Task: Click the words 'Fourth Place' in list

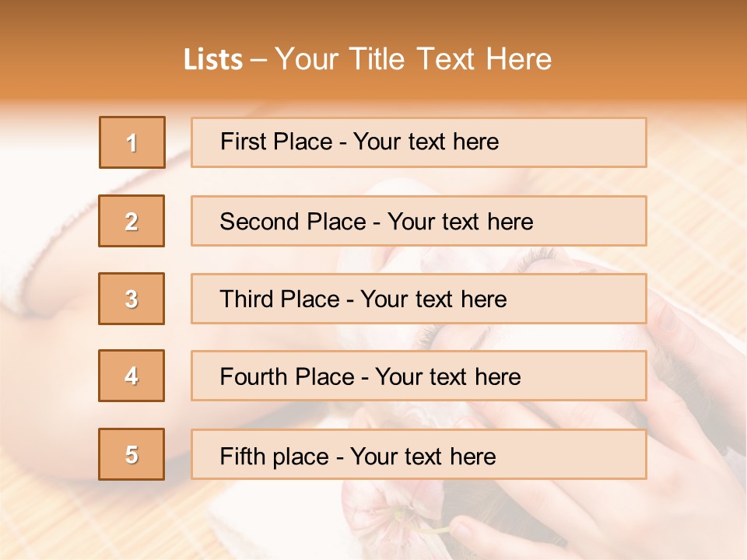Action: (x=287, y=376)
